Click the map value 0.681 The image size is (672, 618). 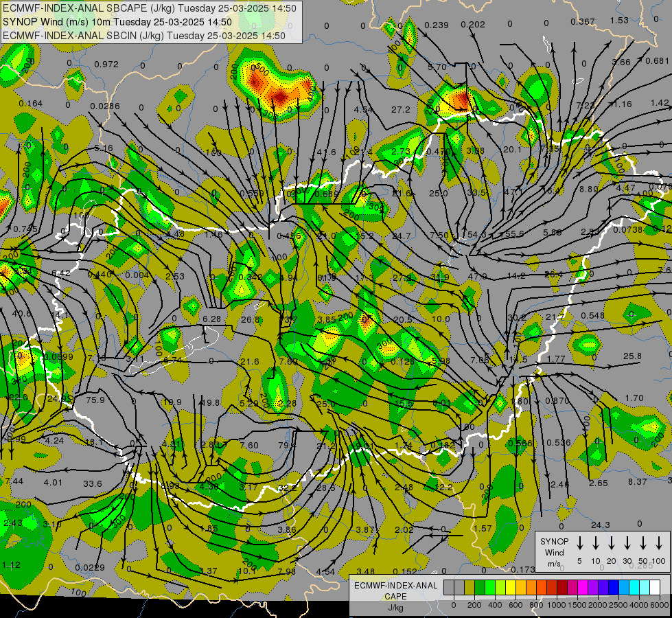coord(657,61)
